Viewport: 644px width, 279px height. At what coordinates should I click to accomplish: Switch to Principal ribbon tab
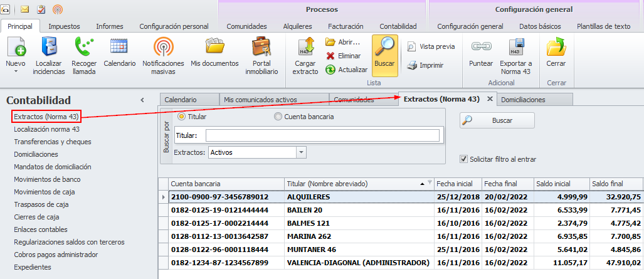click(20, 26)
